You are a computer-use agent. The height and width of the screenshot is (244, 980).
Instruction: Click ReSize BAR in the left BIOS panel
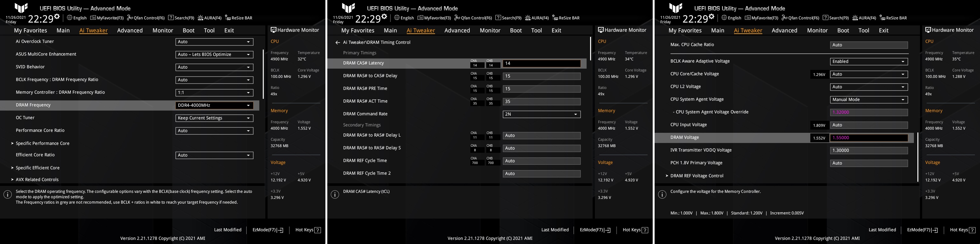(239, 18)
